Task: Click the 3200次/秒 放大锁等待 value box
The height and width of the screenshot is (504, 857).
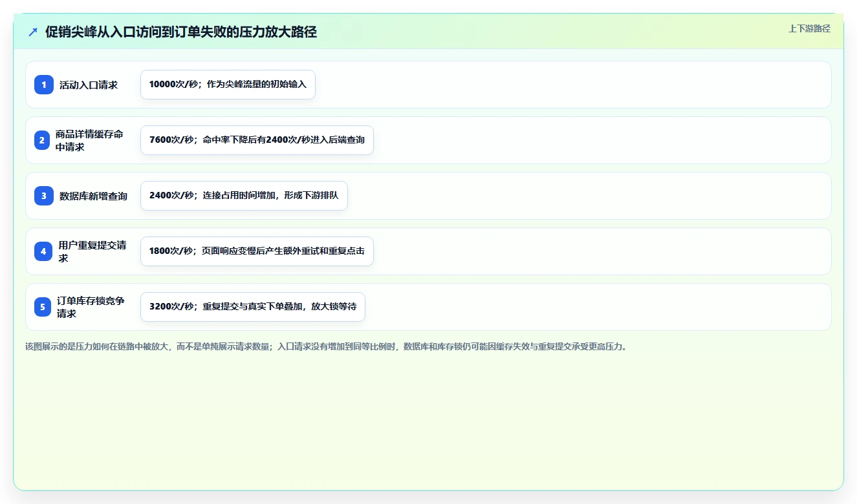Action: click(x=253, y=307)
